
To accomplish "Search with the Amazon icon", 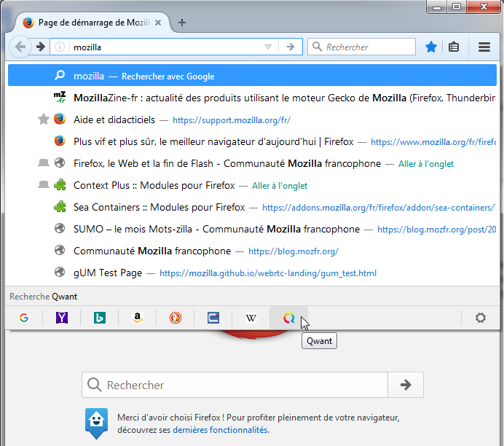I will tap(138, 318).
